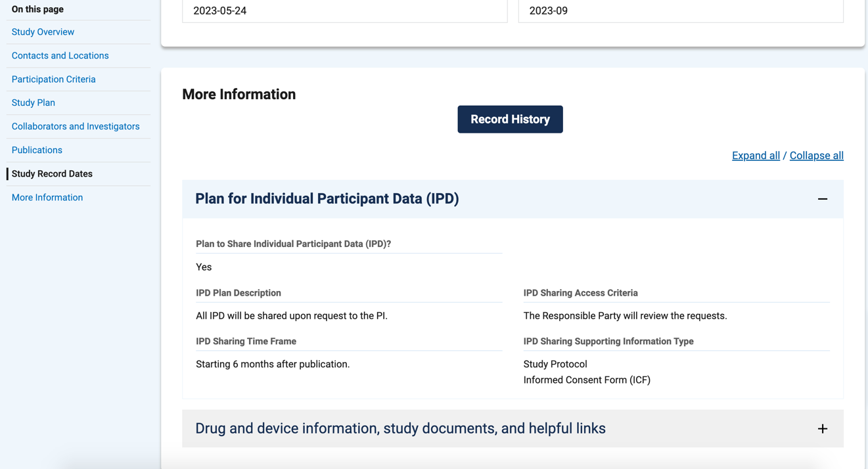This screenshot has height=469, width=868.
Task: Go to Study Overview in sidebar
Action: tap(43, 32)
